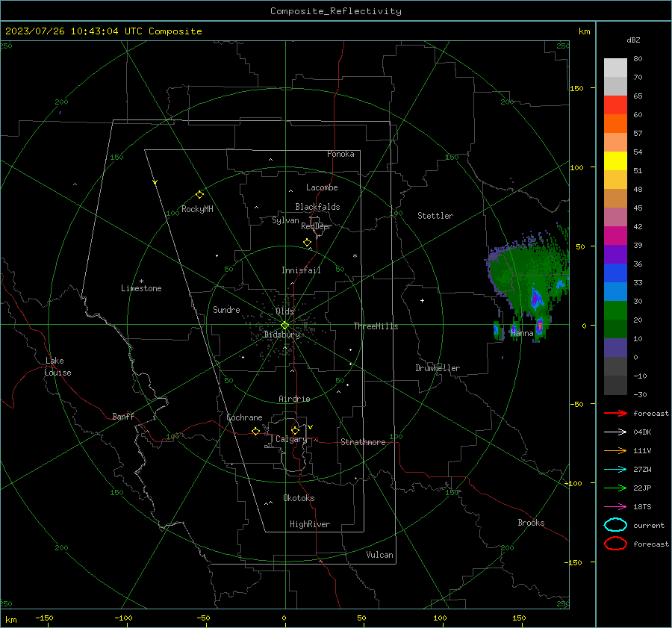The image size is (672, 628).
Task: Select the cyan current ellipse icon
Action: (615, 525)
